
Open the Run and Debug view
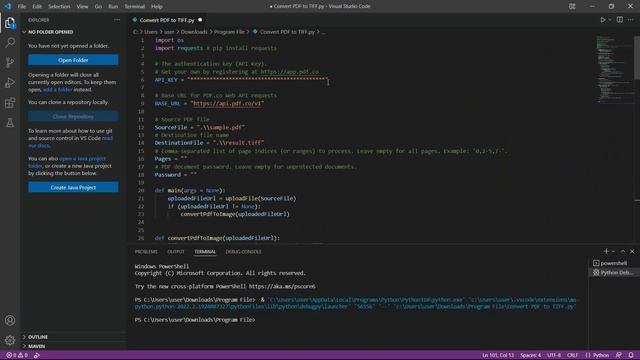(10, 82)
